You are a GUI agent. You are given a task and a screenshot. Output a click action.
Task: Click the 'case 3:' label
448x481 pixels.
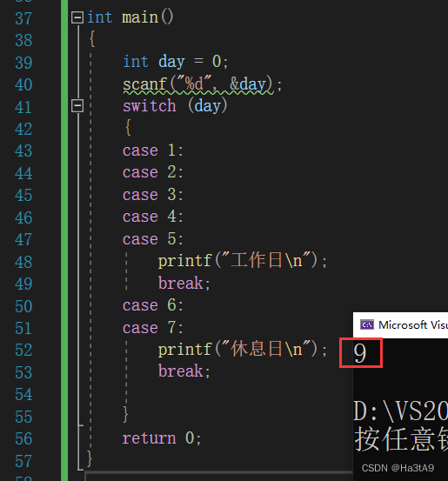pos(153,195)
